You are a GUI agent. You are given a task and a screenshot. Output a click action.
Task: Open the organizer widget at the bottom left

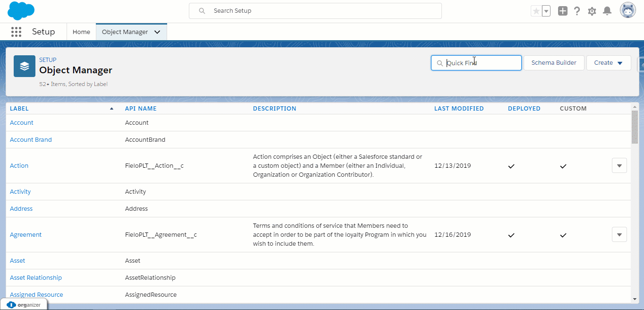click(x=24, y=305)
